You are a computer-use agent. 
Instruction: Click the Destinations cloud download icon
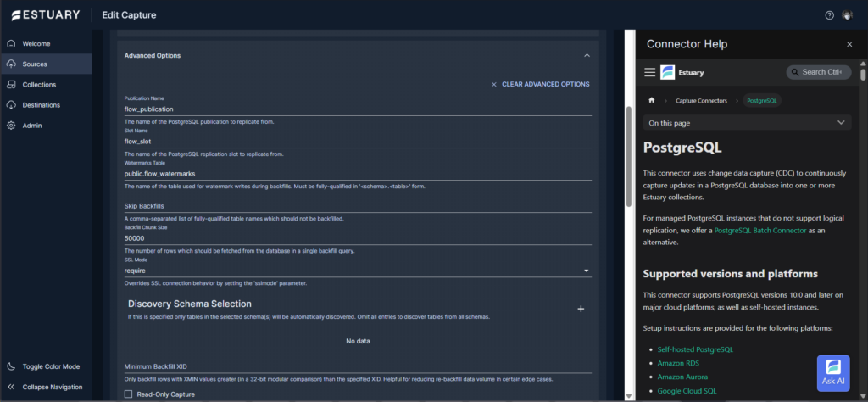click(11, 105)
